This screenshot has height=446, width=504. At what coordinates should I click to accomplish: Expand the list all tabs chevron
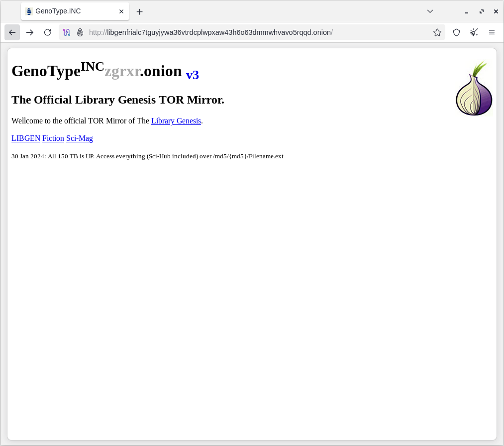tap(430, 11)
